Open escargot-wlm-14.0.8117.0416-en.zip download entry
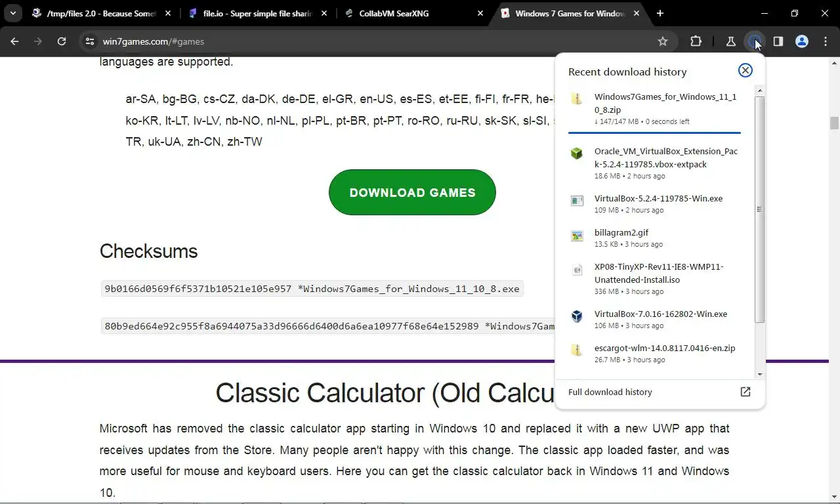This screenshot has height=504, width=840. coord(655,354)
